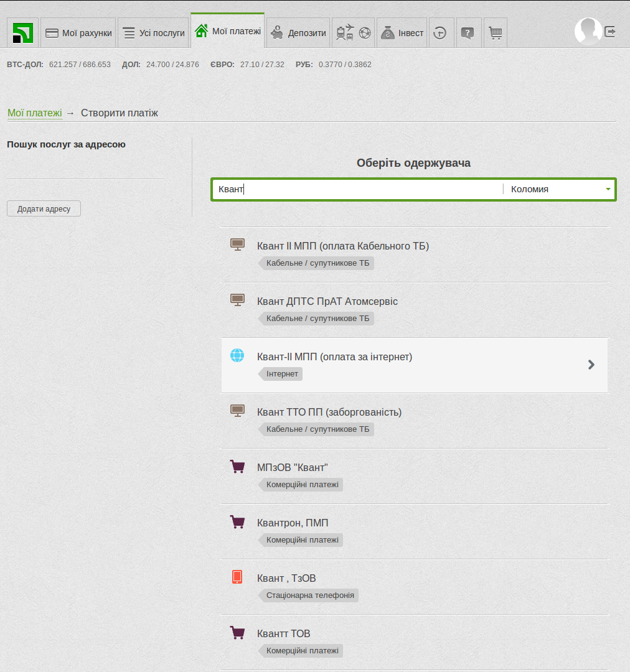Open the shopping cart icon
The height and width of the screenshot is (672, 630).
point(496,33)
